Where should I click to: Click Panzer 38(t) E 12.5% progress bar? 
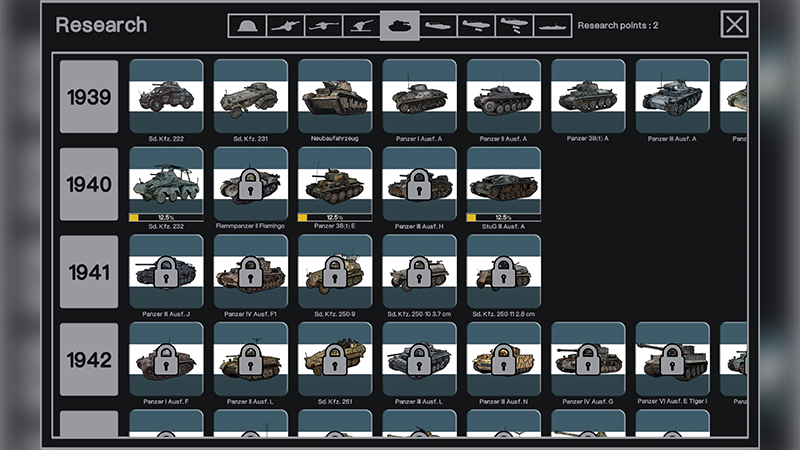pos(335,217)
